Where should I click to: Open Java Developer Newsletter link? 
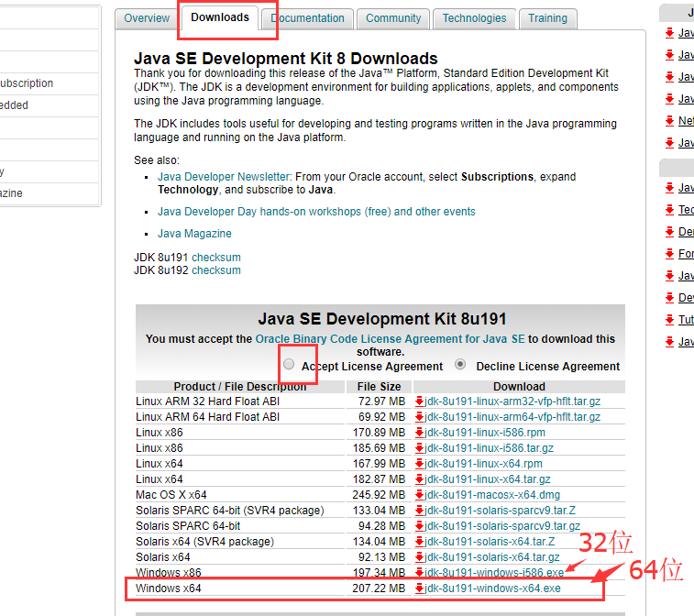point(224,177)
